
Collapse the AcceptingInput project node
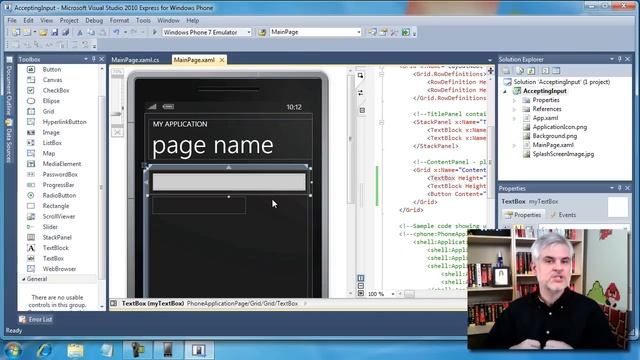pos(504,91)
